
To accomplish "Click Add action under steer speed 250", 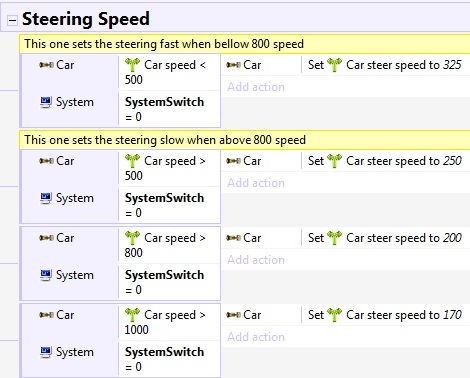I will pos(256,183).
